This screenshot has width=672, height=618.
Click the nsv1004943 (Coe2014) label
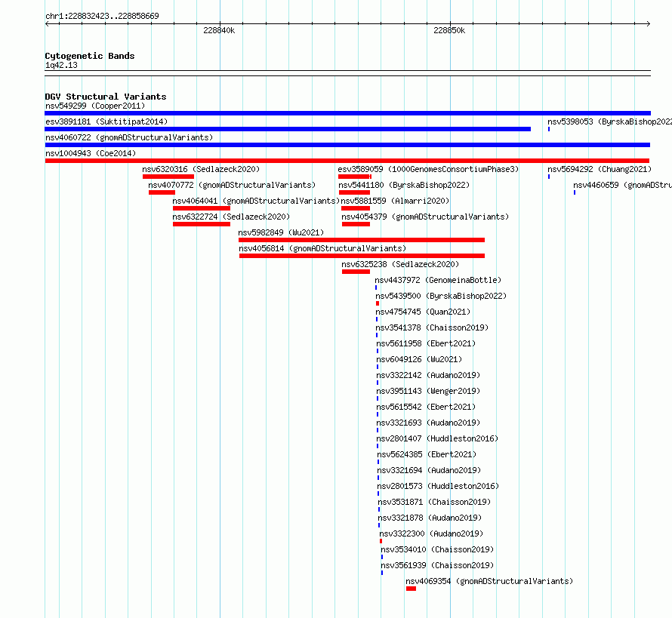click(91, 153)
